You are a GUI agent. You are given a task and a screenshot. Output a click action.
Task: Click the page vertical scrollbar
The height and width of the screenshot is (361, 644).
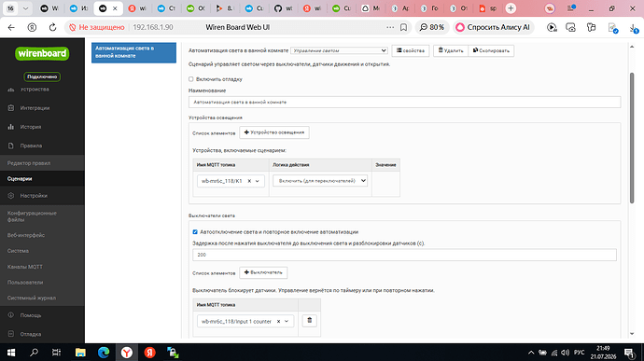coord(632,137)
